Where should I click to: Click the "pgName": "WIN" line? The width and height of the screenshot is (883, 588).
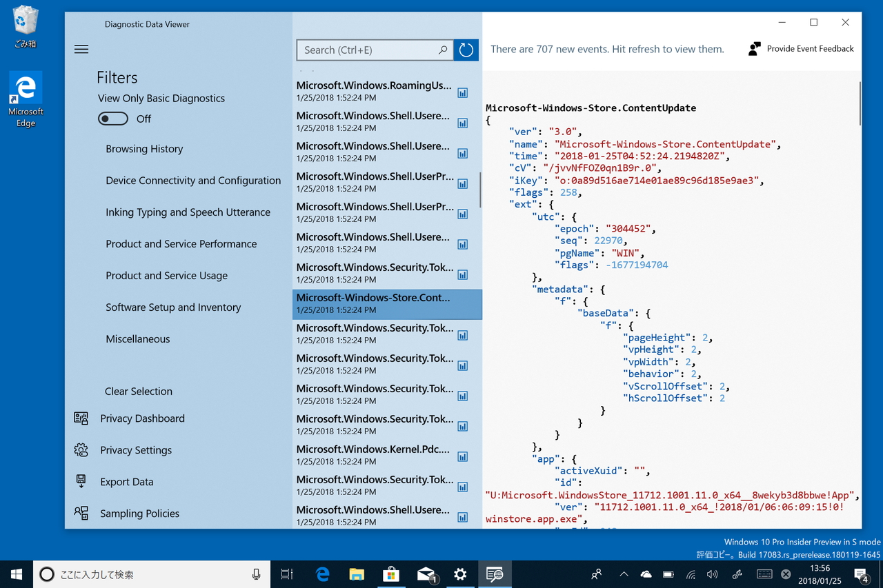click(599, 253)
